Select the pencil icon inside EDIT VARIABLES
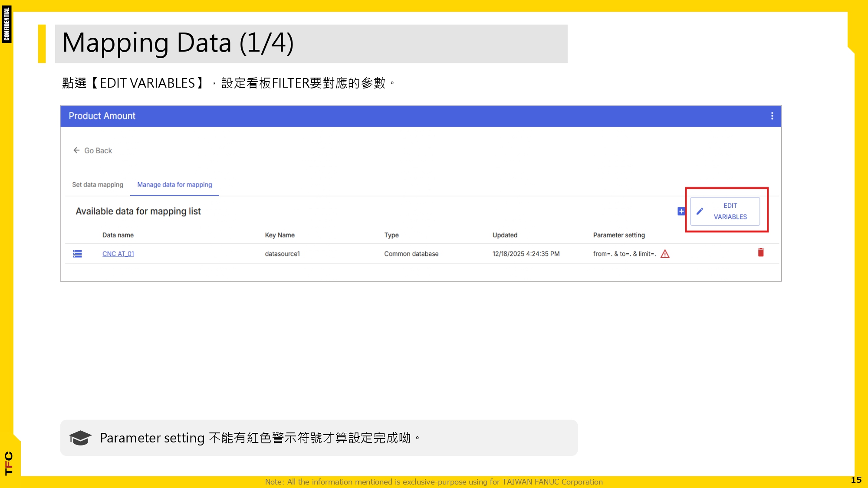The width and height of the screenshot is (868, 488). [700, 211]
